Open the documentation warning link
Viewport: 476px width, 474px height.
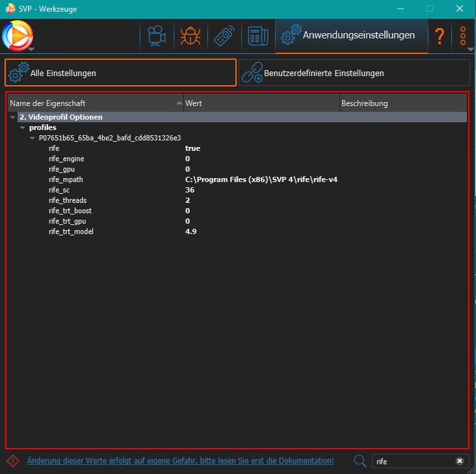point(180,461)
